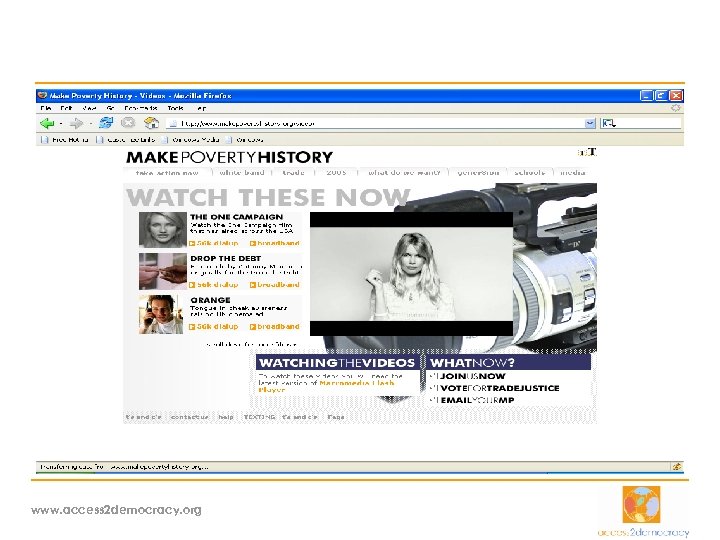The width and height of the screenshot is (720, 540).
Task: Open the Go menu
Action: tap(110, 108)
